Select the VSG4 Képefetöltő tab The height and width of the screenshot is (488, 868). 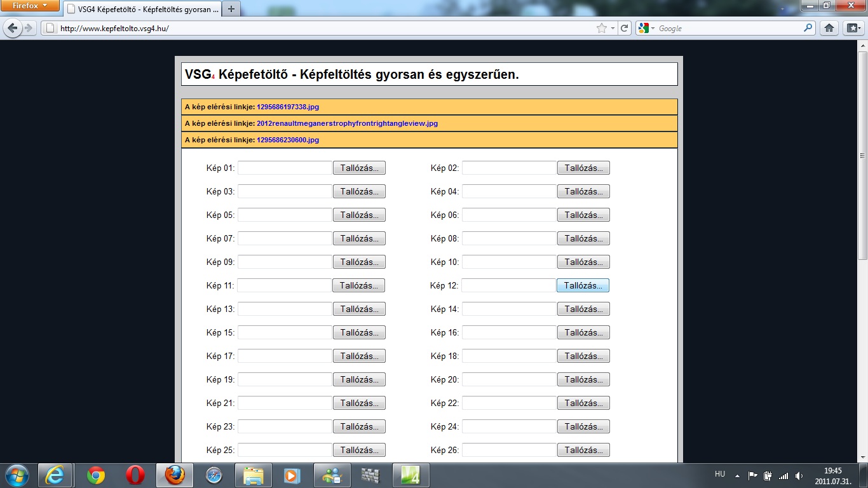coord(143,9)
